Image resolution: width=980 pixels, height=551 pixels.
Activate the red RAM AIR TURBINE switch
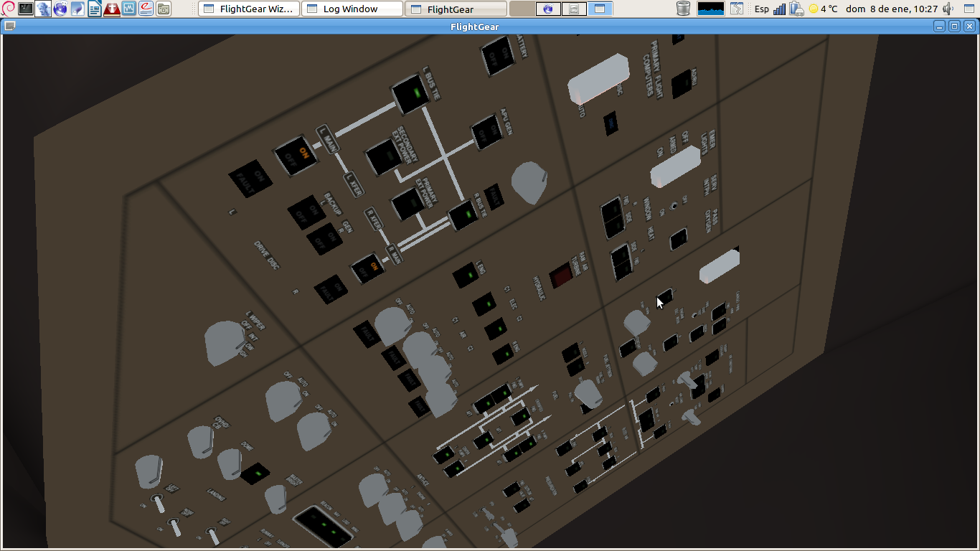pos(561,276)
